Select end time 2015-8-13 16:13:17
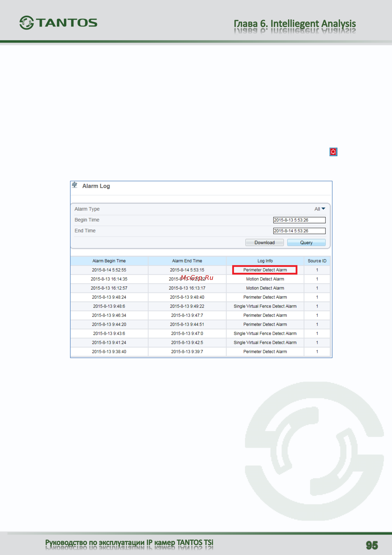Screen dimensions: 392x555 (x=187, y=288)
